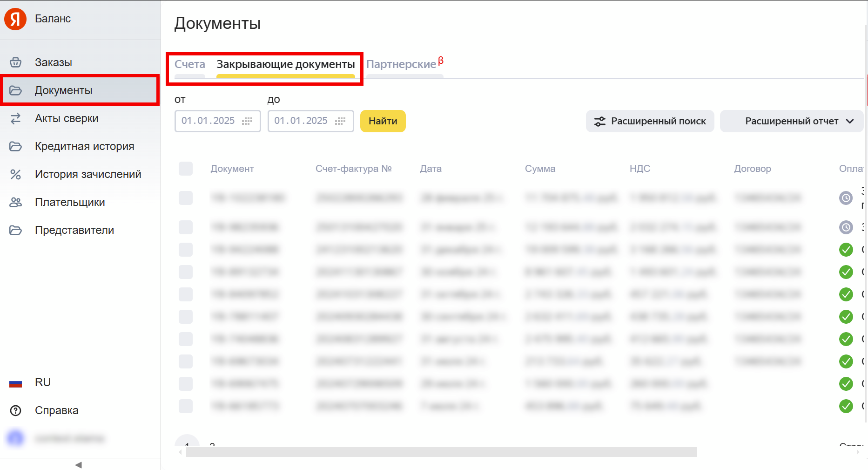The width and height of the screenshot is (868, 470).
Task: Open Расширенный поиск filters
Action: (650, 121)
